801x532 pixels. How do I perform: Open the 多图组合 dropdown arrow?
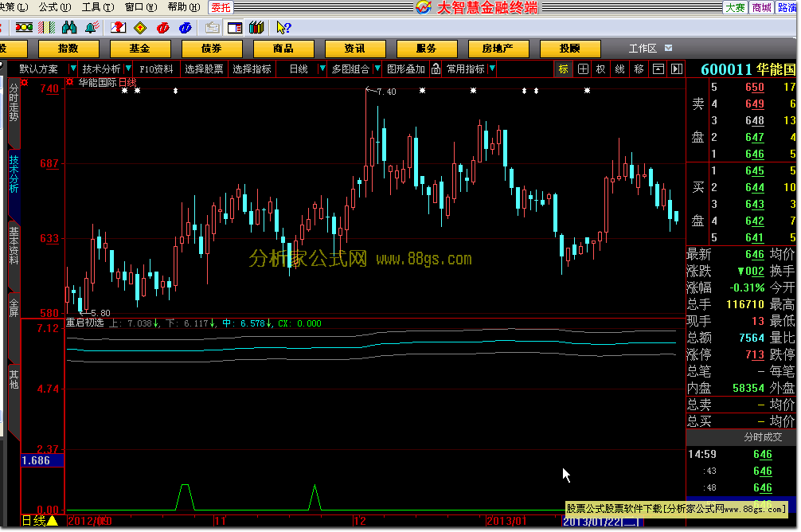click(377, 68)
